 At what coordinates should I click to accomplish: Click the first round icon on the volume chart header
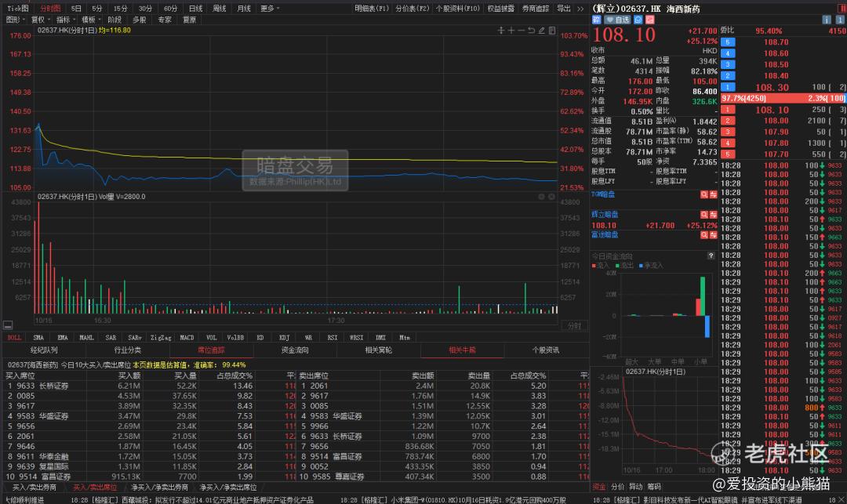tap(541, 197)
